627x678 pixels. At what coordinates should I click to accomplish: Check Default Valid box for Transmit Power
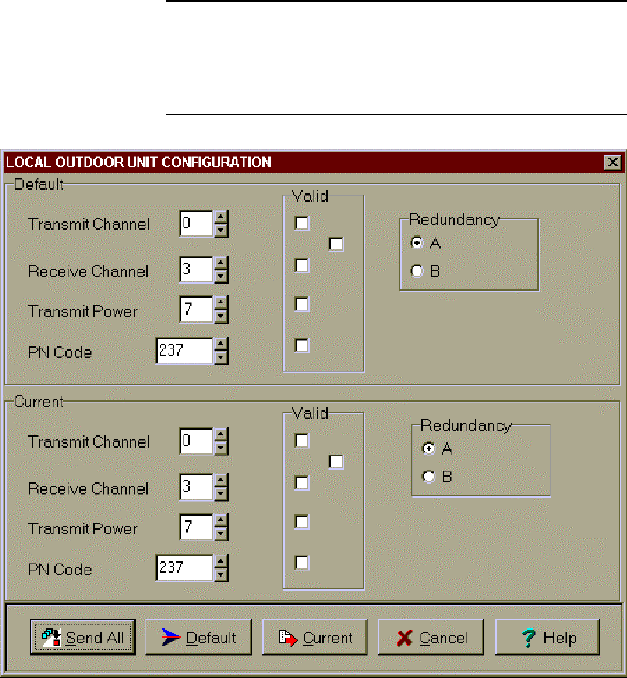point(302,304)
